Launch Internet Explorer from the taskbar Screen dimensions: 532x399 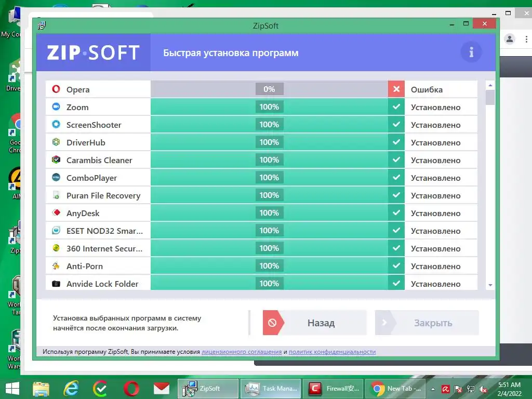(71, 389)
